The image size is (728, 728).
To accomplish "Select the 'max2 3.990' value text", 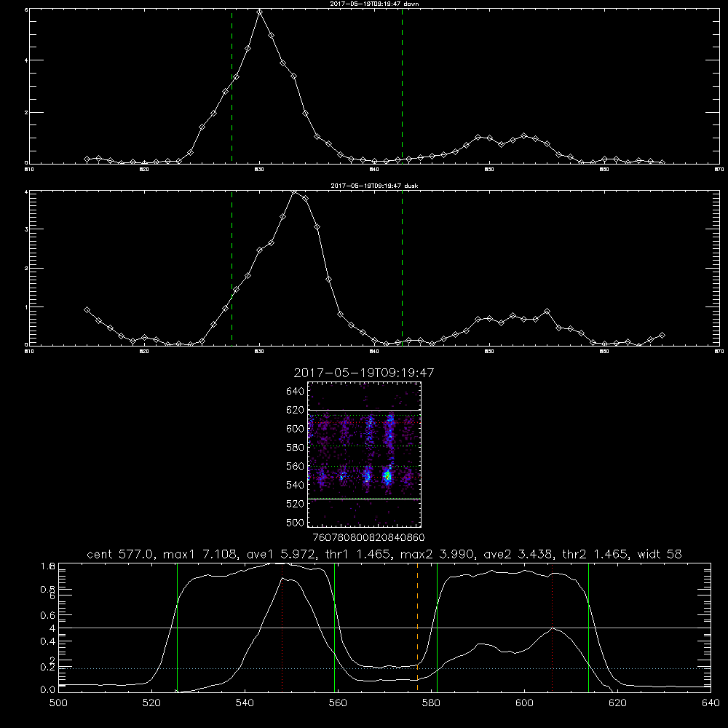I will pyautogui.click(x=436, y=554).
